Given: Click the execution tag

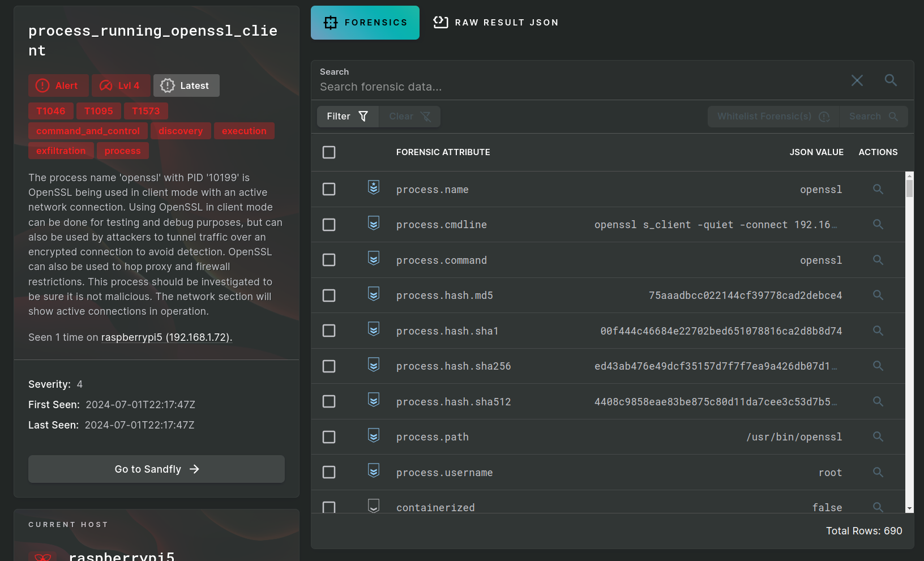Looking at the screenshot, I should (x=244, y=131).
